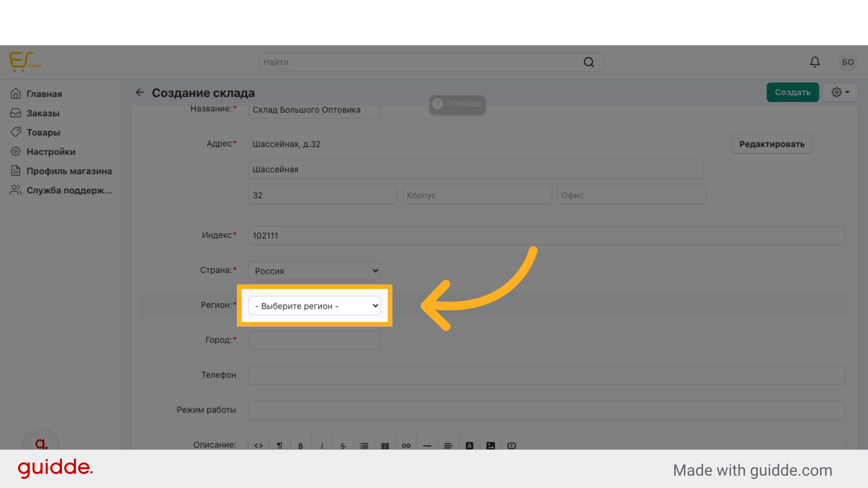
Task: Apply strikethrough formatting
Action: point(343,446)
